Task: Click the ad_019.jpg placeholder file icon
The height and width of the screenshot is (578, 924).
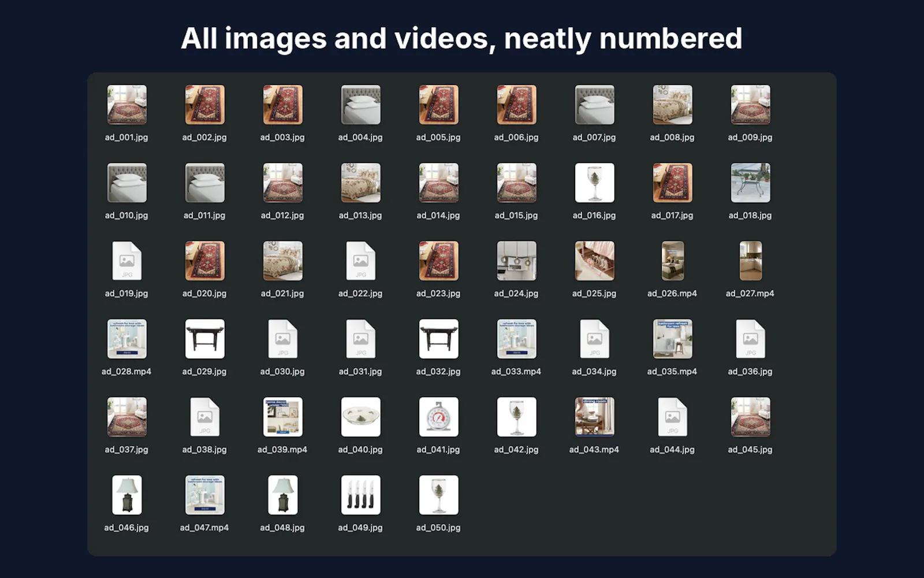Action: 126,261
